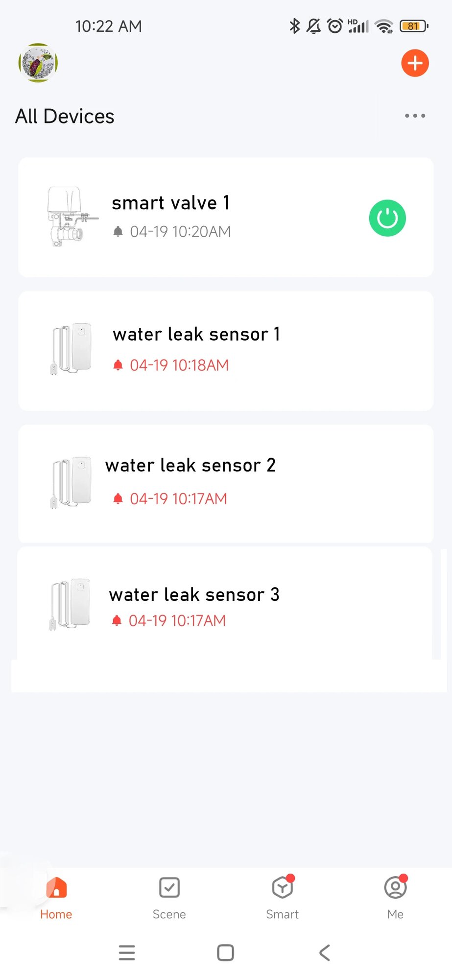Image resolution: width=452 pixels, height=980 pixels.
Task: Open the profile avatar picture
Action: click(38, 63)
